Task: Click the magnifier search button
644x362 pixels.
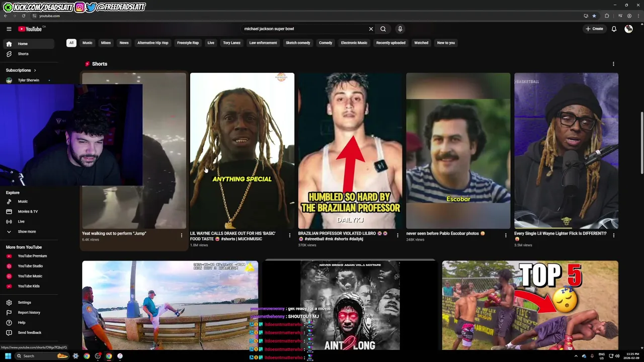Action: coord(383,29)
